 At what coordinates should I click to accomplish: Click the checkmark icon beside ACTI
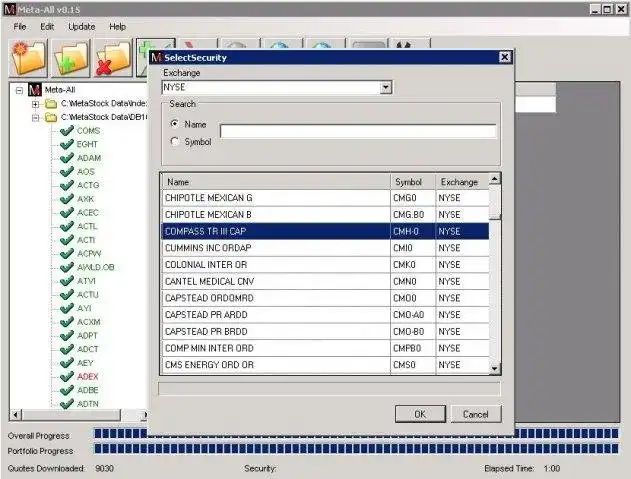pos(66,240)
